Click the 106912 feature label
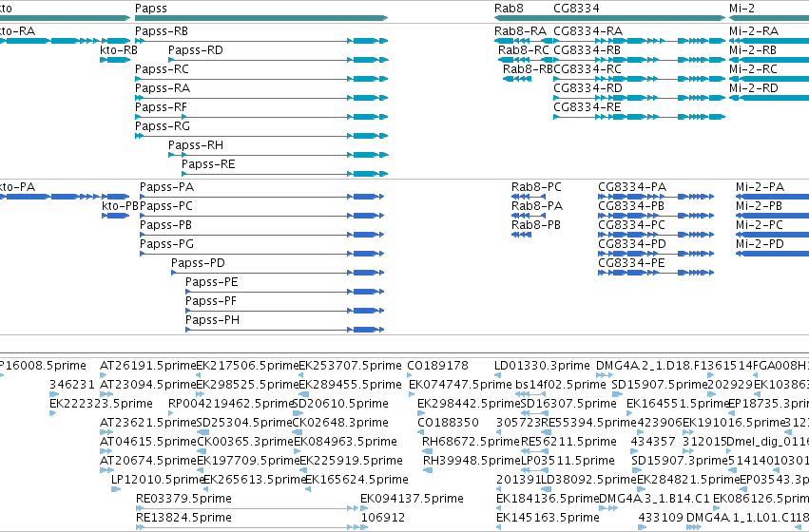This screenshot has width=809, height=532. (383, 518)
